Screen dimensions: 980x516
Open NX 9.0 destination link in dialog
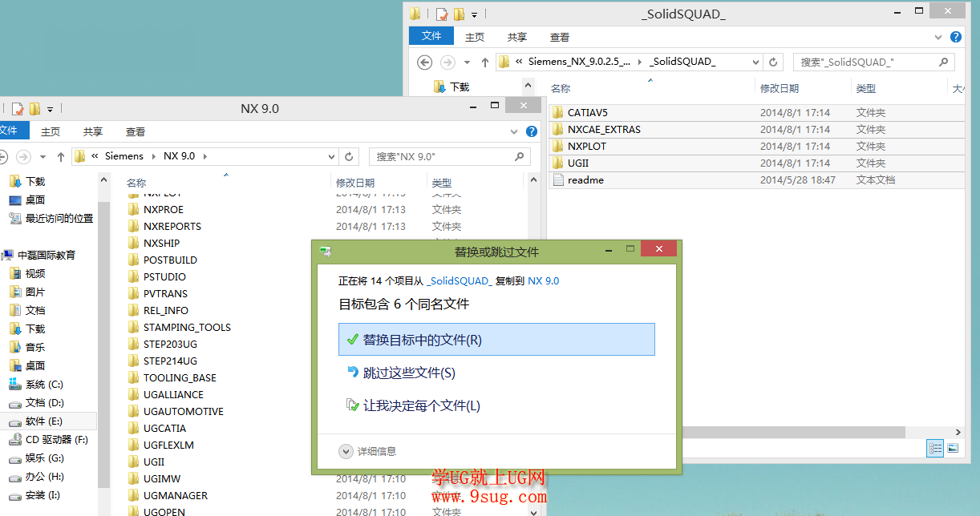click(543, 281)
